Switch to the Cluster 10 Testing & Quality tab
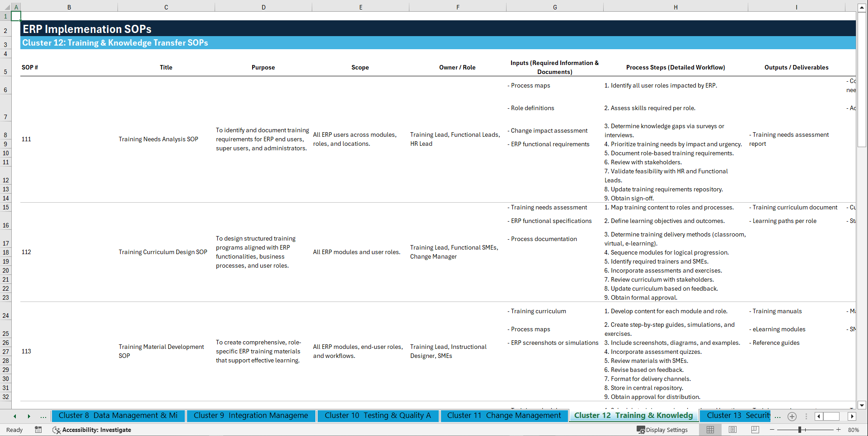868x436 pixels. coord(378,415)
